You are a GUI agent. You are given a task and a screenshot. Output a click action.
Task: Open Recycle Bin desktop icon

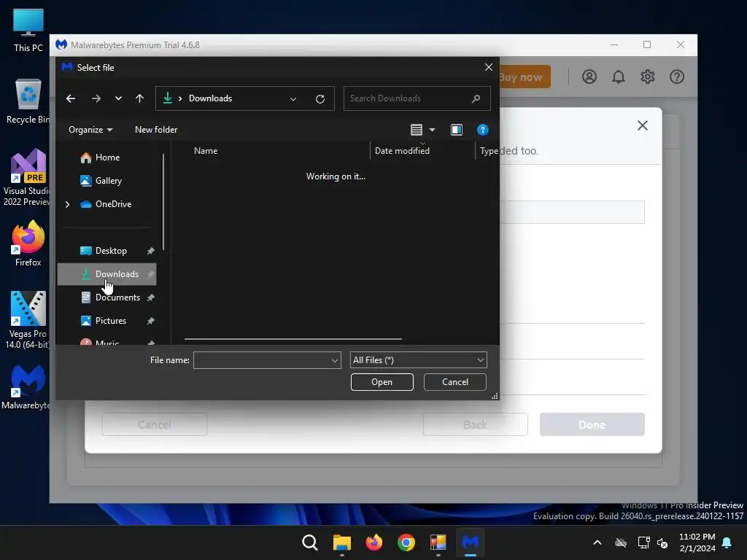(x=28, y=101)
